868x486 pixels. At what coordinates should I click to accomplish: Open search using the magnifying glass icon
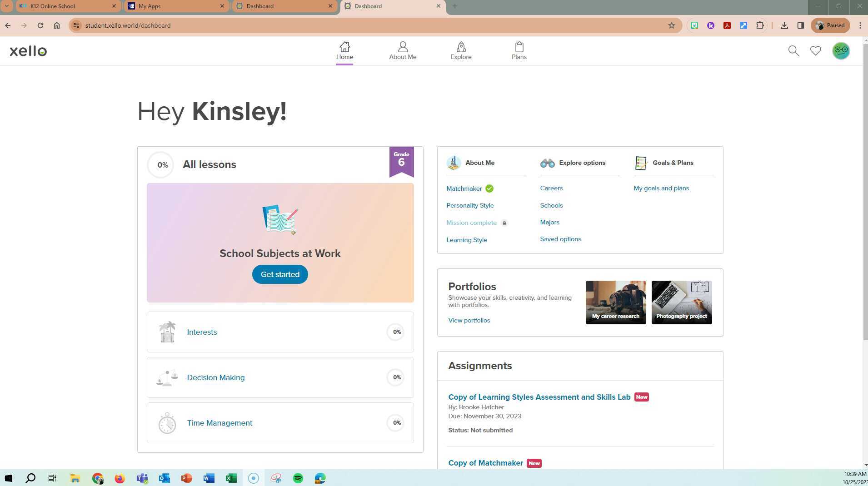pyautogui.click(x=793, y=50)
